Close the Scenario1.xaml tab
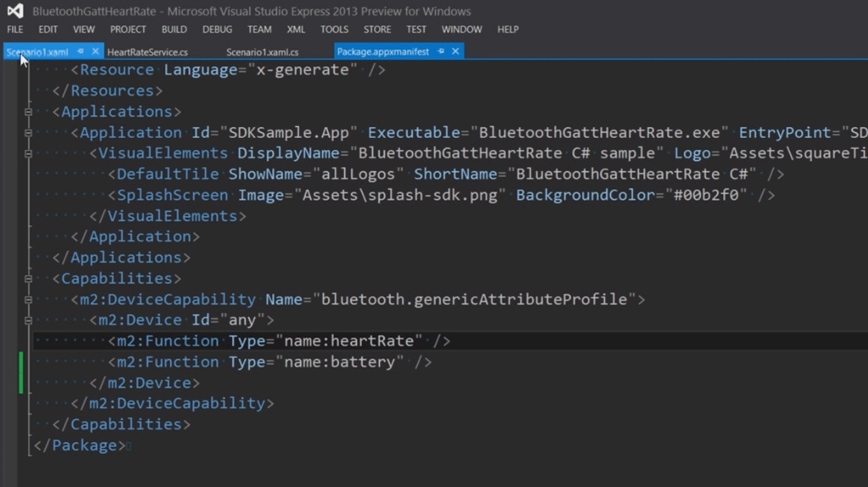Viewport: 868px width, 487px height. (95, 52)
